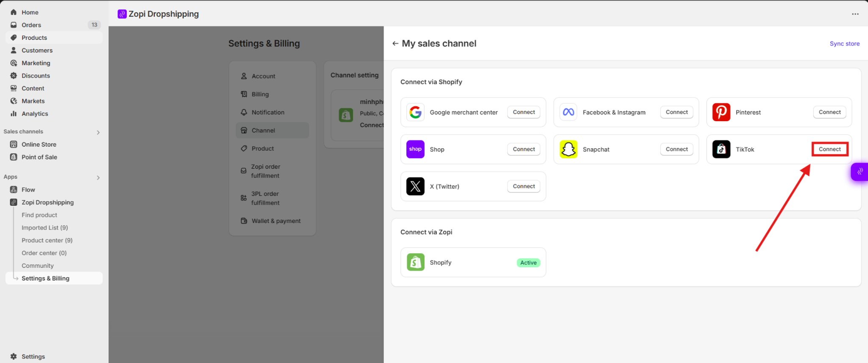Click the purple Shop logo icon
The height and width of the screenshot is (363, 868).
pos(415,149)
